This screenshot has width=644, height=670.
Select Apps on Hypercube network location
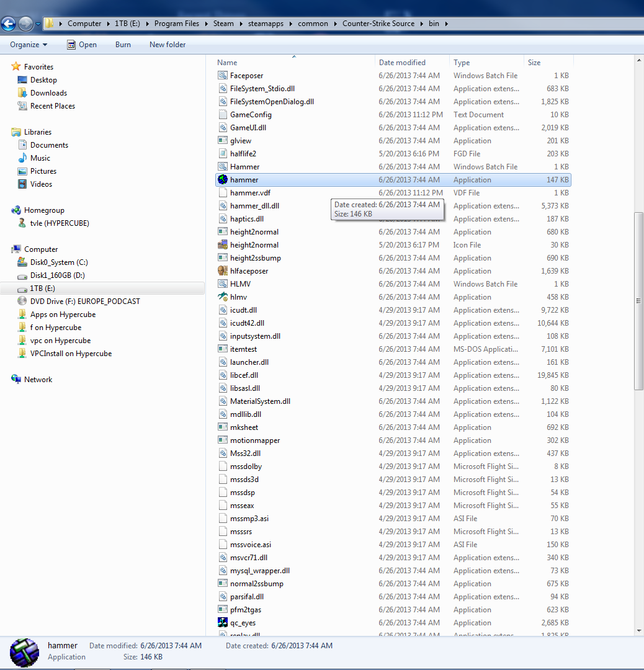63,315
